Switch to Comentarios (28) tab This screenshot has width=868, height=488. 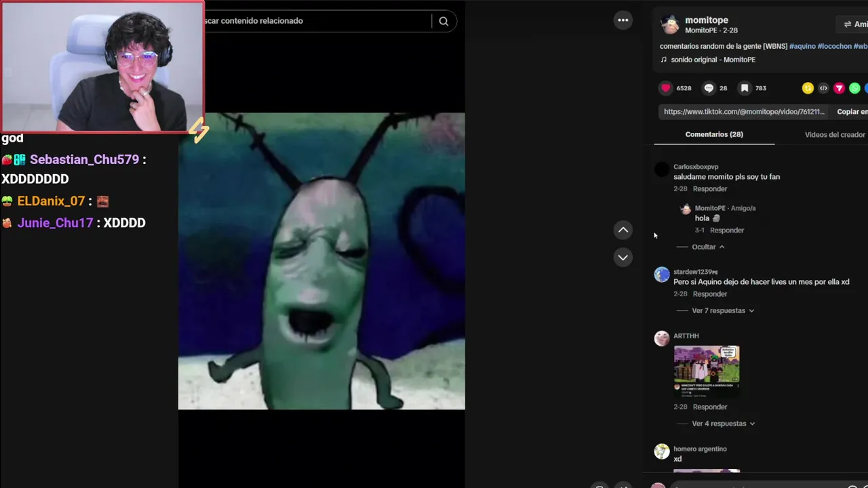click(x=714, y=134)
